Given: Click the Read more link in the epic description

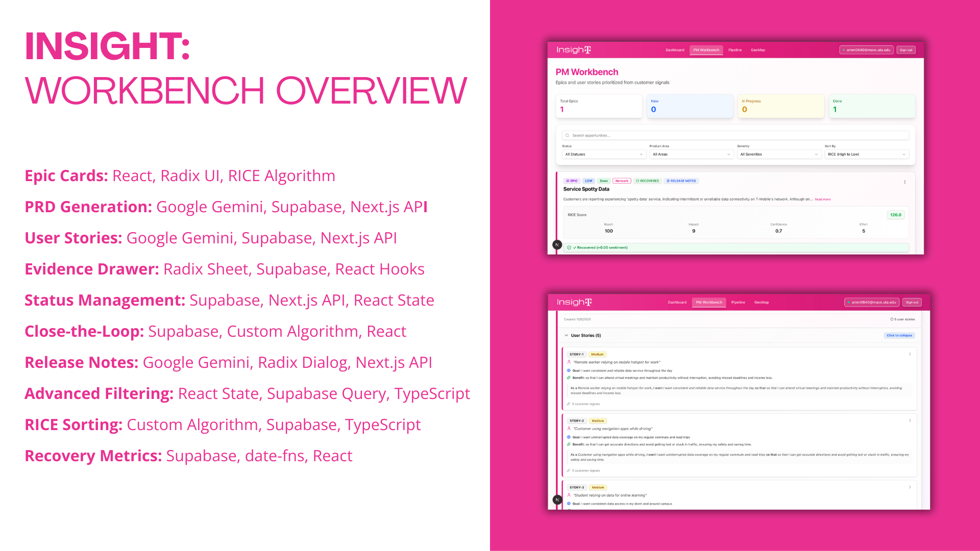Looking at the screenshot, I should pyautogui.click(x=822, y=199).
